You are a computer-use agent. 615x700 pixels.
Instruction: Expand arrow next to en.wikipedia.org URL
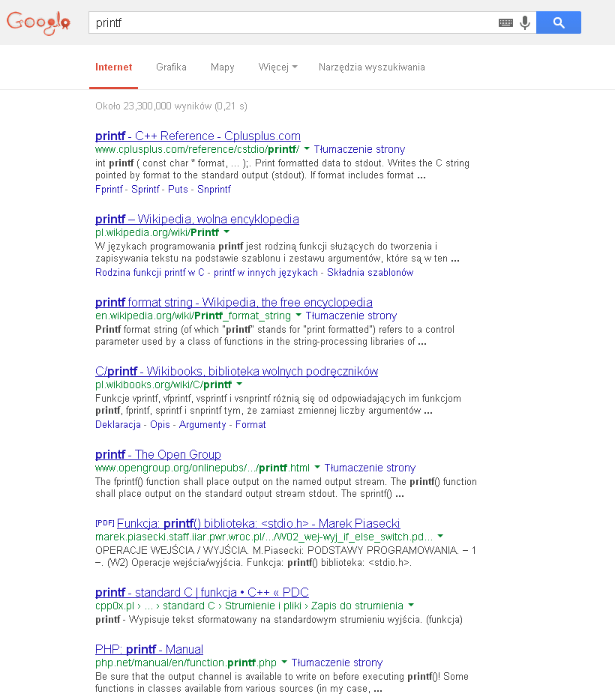coord(298,315)
